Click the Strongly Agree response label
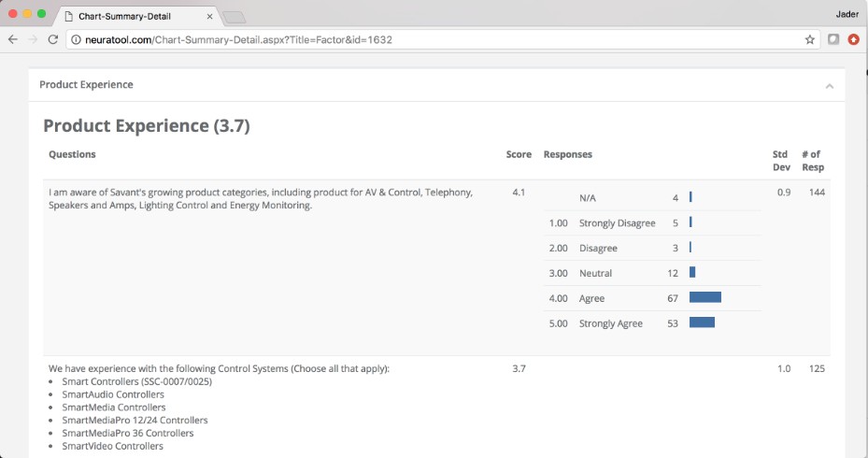868x458 pixels. [x=611, y=323]
